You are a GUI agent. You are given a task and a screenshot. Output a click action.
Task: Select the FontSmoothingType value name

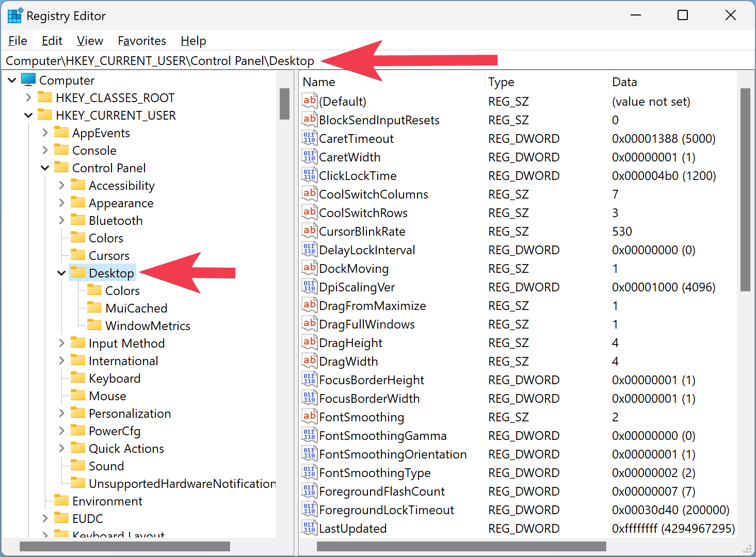pos(375,473)
